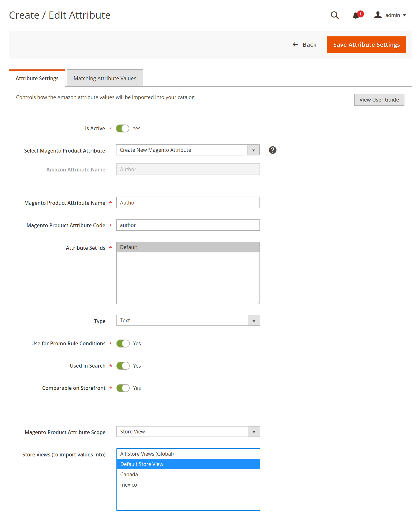Screen dimensions: 420x523
Task: Click Save Attribute Settings button
Action: (366, 45)
